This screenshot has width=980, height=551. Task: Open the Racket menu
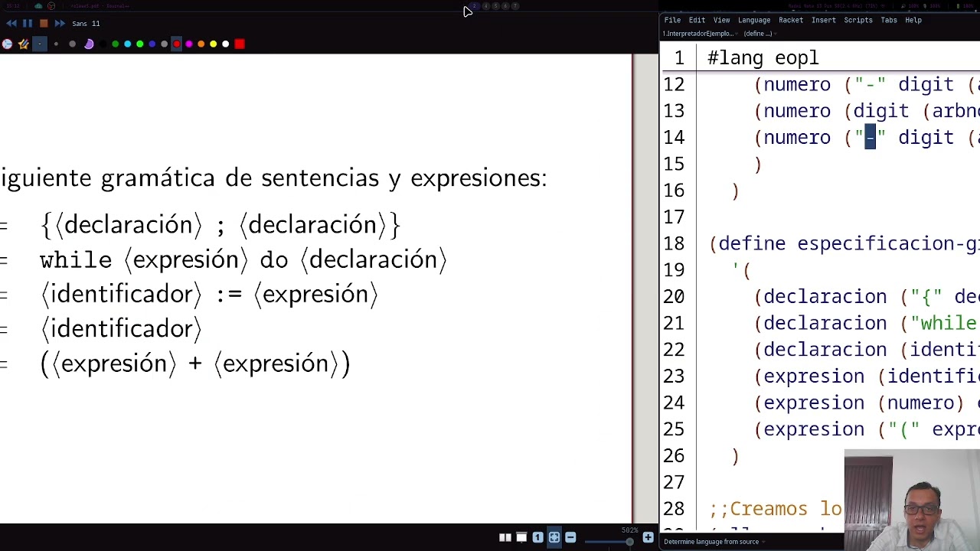click(x=791, y=20)
